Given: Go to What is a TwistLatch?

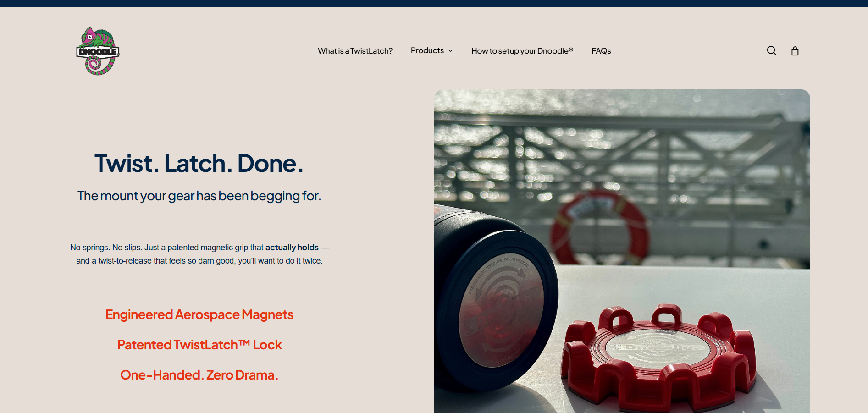Looking at the screenshot, I should pos(355,51).
